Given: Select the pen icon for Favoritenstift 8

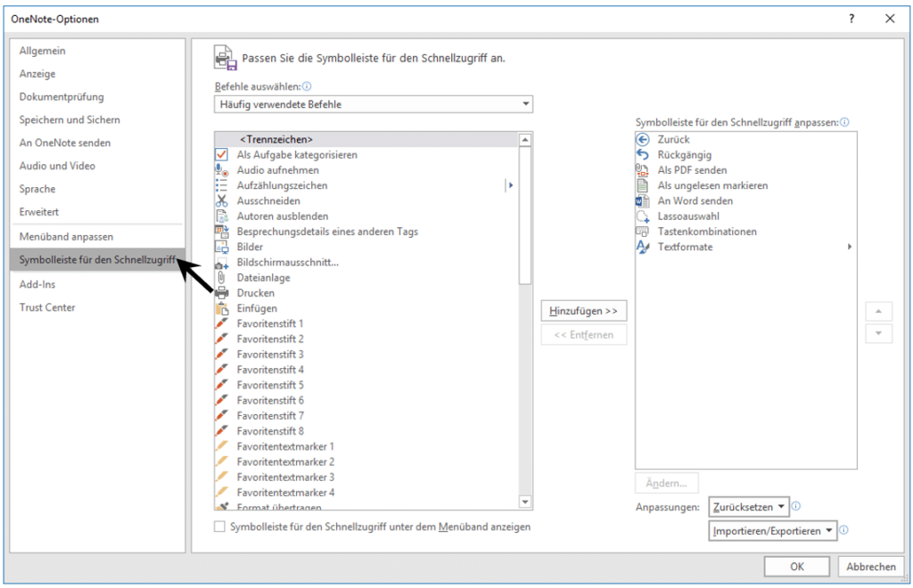Looking at the screenshot, I should (221, 431).
